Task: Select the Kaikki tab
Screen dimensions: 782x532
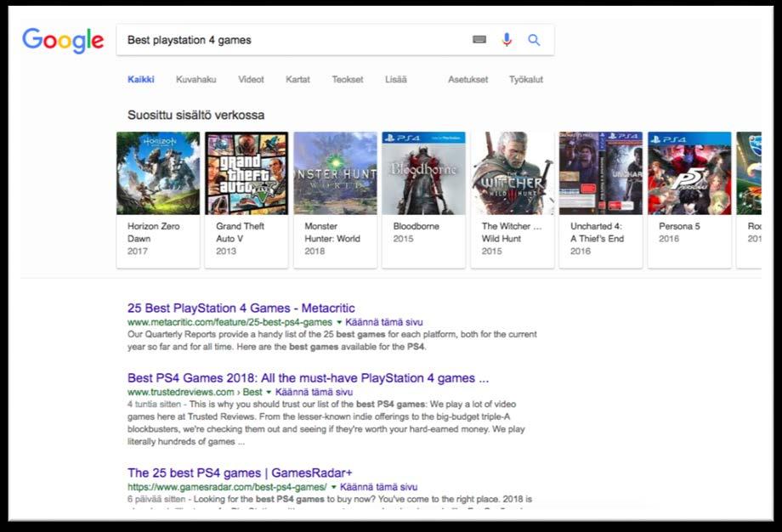Action: [140, 79]
